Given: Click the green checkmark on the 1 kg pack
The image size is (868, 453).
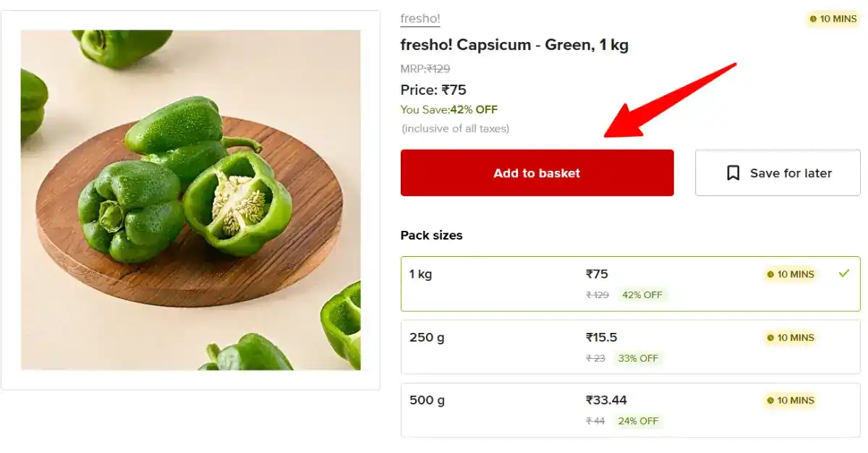Looking at the screenshot, I should (x=843, y=274).
